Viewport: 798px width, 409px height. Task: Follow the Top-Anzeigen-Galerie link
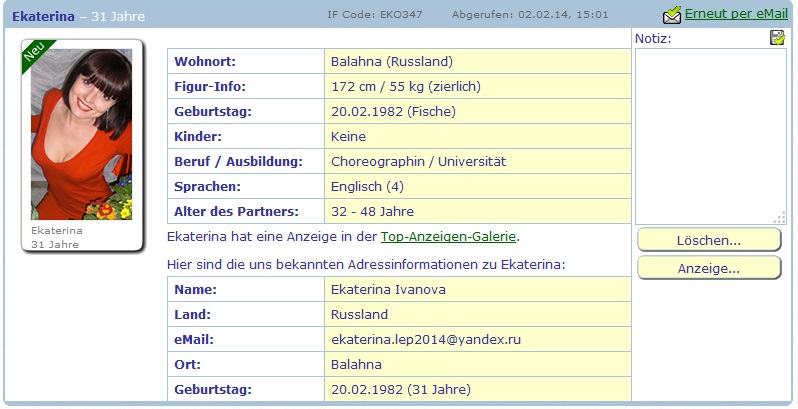tap(448, 237)
